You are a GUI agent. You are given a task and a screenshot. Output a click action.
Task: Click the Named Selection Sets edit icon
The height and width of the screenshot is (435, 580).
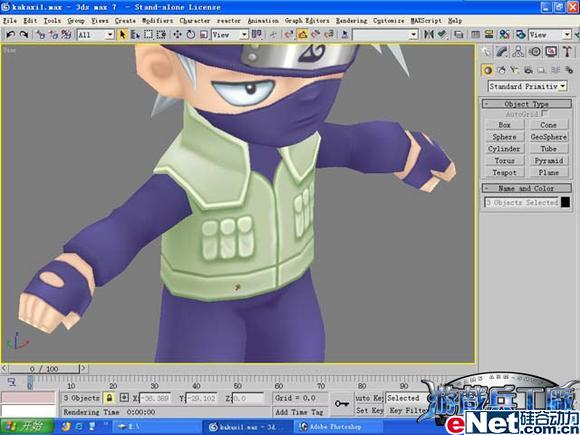click(345, 35)
